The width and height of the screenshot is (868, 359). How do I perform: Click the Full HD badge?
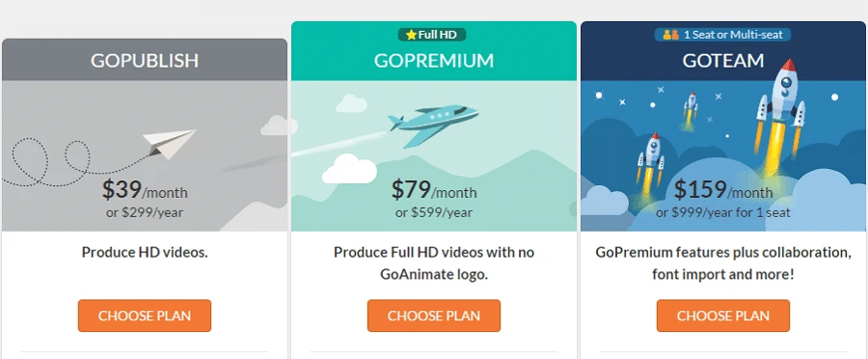click(432, 35)
